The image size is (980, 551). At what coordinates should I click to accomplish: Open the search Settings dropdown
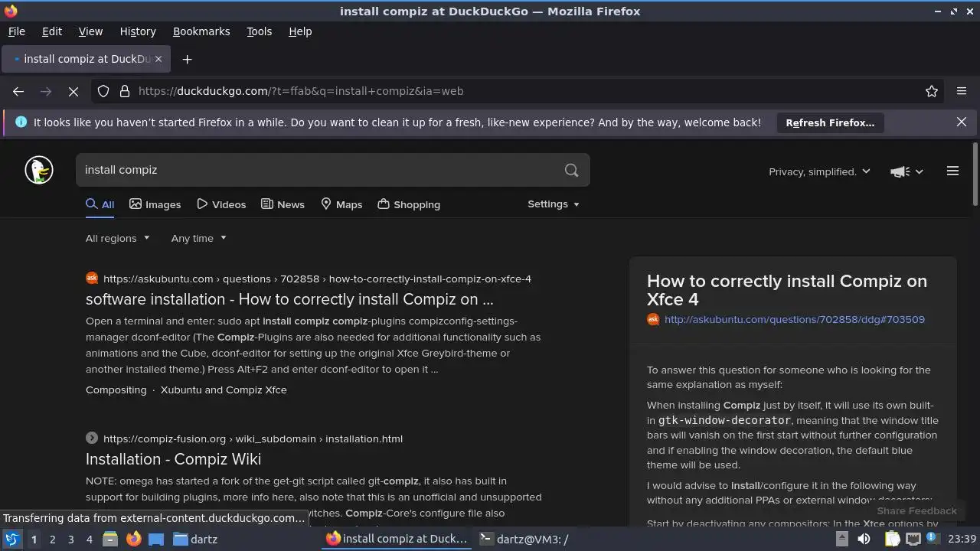click(x=554, y=204)
